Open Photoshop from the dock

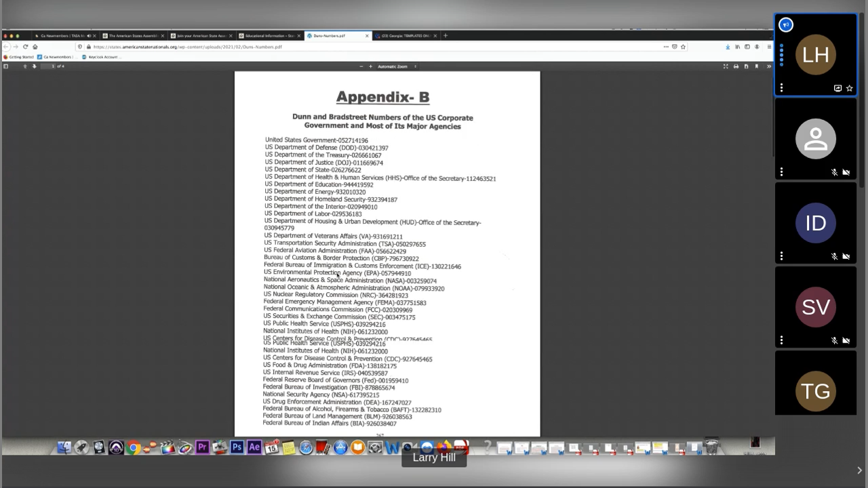coord(237,447)
